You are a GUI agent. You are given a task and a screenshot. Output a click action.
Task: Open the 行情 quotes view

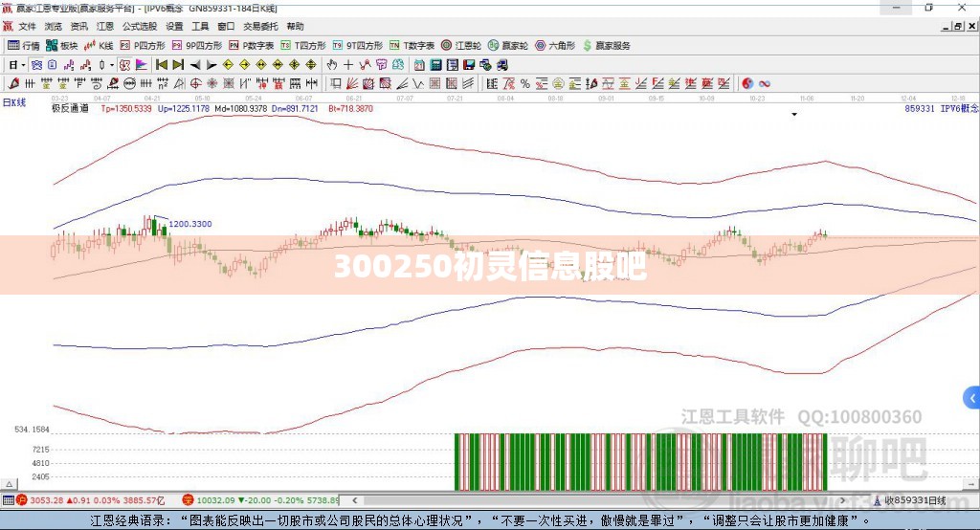(24, 46)
